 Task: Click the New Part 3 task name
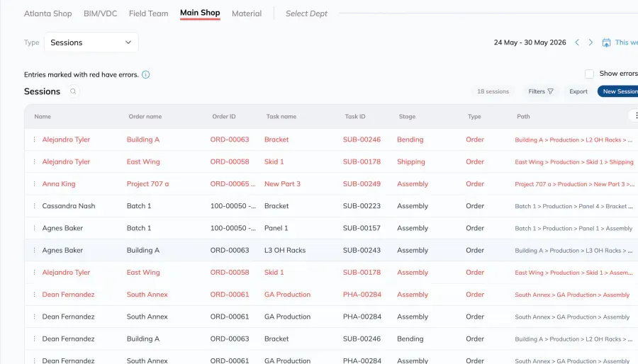(282, 183)
